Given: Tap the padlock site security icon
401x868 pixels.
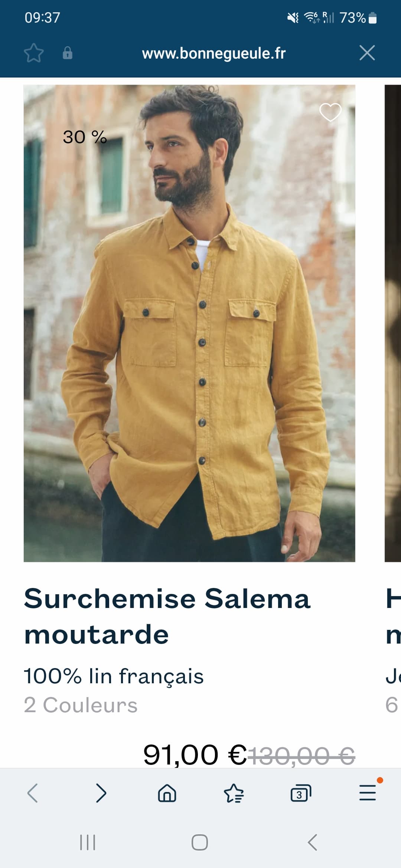Looking at the screenshot, I should 68,53.
